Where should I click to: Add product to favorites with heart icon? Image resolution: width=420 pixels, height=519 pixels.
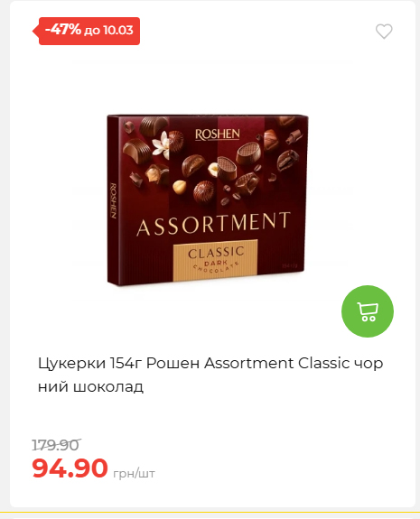(384, 31)
